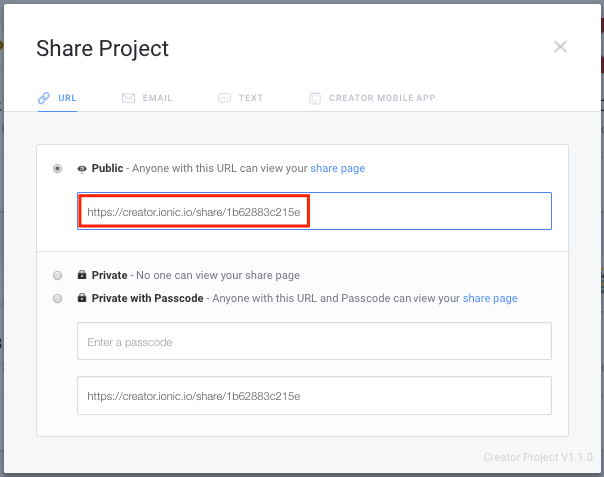
Task: Click the lock icon next to Private
Action: (x=82, y=274)
